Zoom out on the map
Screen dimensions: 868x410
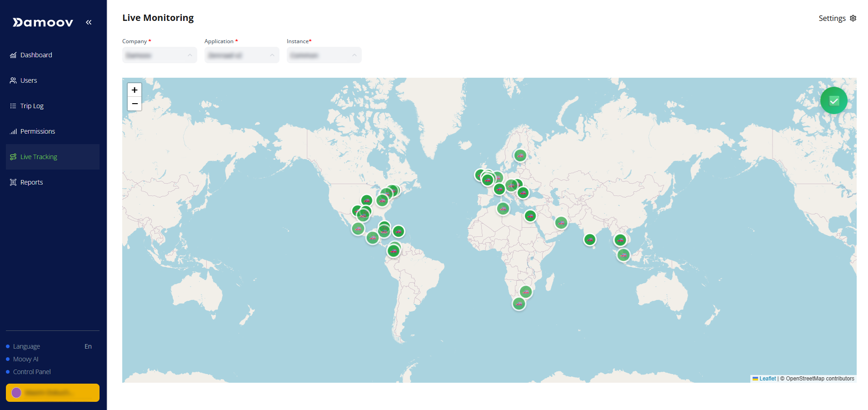pyautogui.click(x=135, y=104)
